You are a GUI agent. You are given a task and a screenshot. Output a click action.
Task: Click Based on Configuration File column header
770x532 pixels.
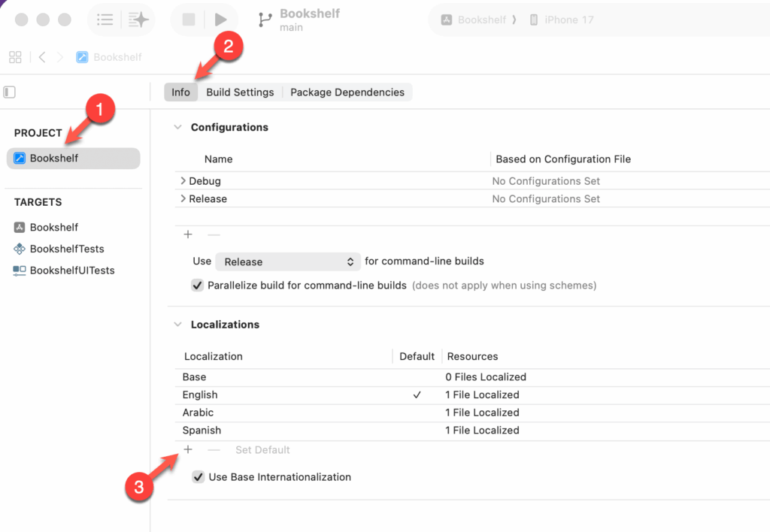[563, 159]
